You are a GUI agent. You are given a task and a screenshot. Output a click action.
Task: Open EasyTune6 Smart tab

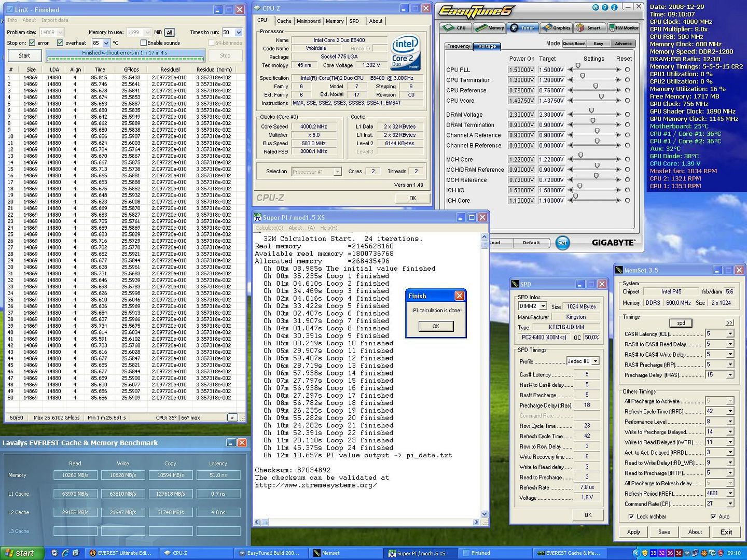coord(589,27)
